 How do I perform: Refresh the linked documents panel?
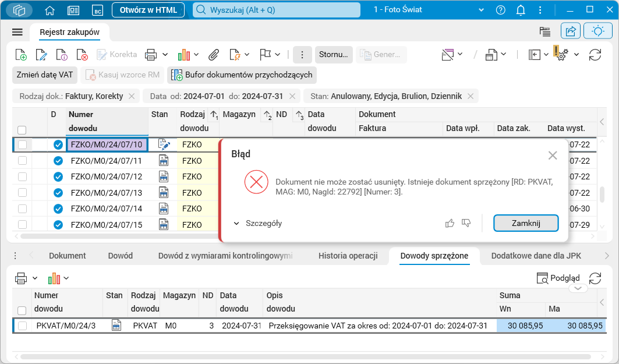595,278
